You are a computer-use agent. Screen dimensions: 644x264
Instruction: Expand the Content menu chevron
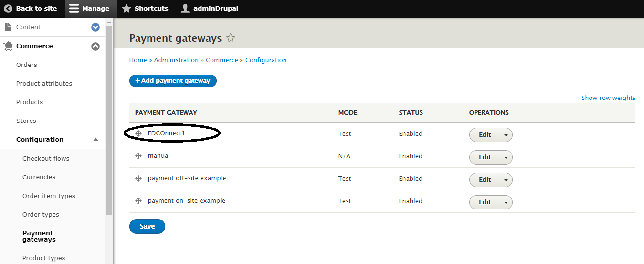point(95,27)
